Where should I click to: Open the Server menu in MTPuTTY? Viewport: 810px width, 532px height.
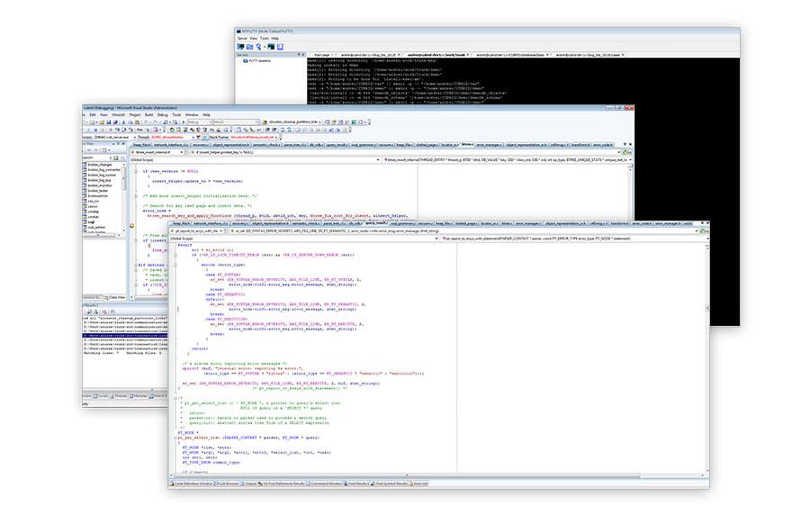pos(242,38)
